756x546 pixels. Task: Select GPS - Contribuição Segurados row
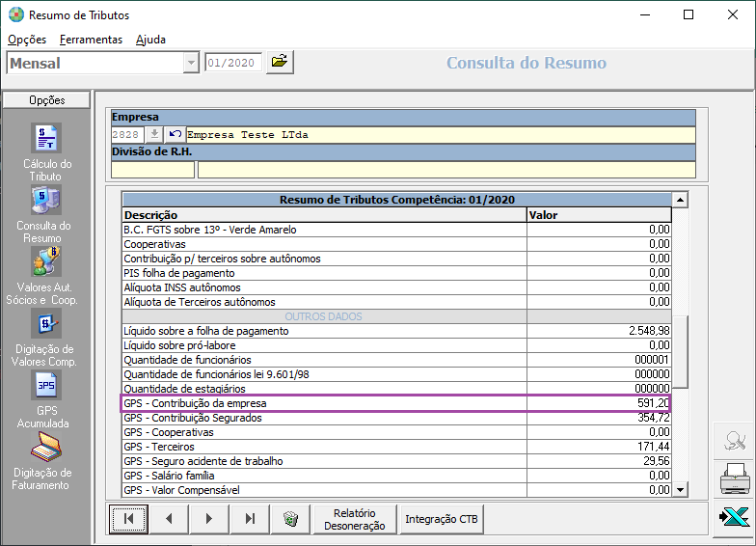(396, 418)
